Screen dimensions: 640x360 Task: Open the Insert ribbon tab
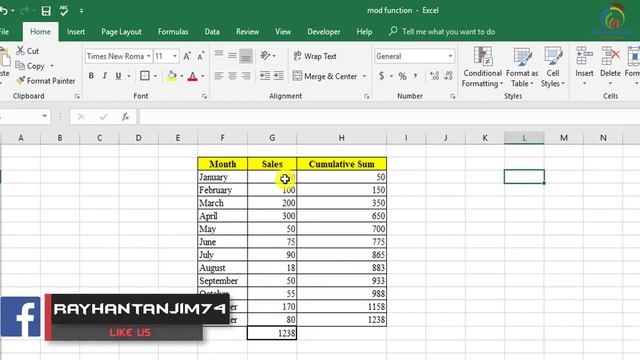coord(76,32)
